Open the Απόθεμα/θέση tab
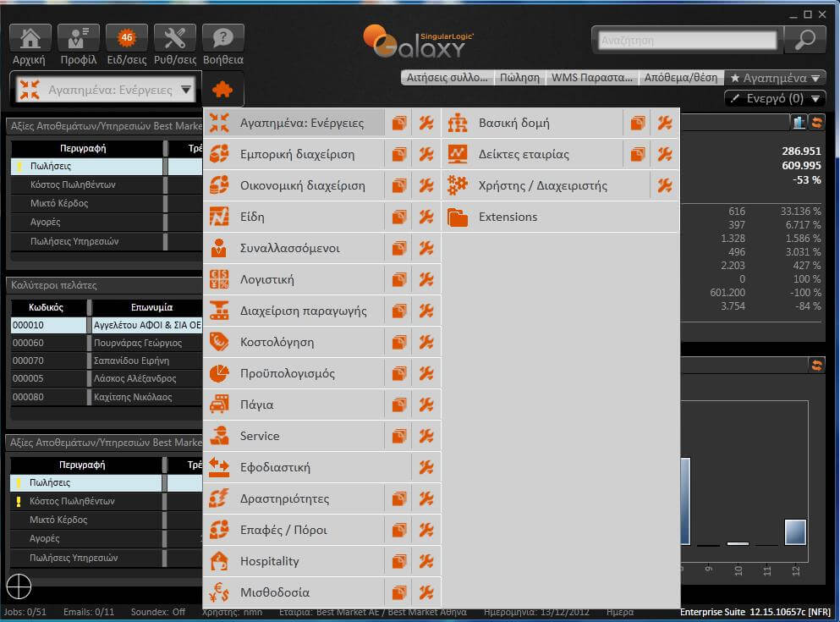This screenshot has width=840, height=622. point(680,78)
